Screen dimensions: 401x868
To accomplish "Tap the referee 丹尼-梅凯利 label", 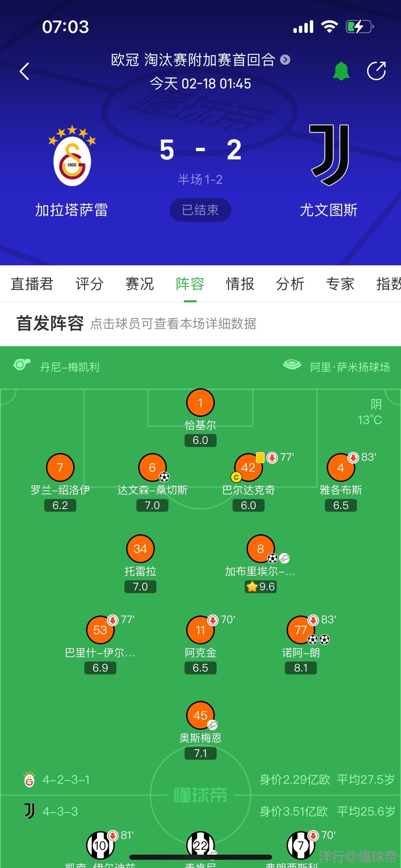I will 70,367.
